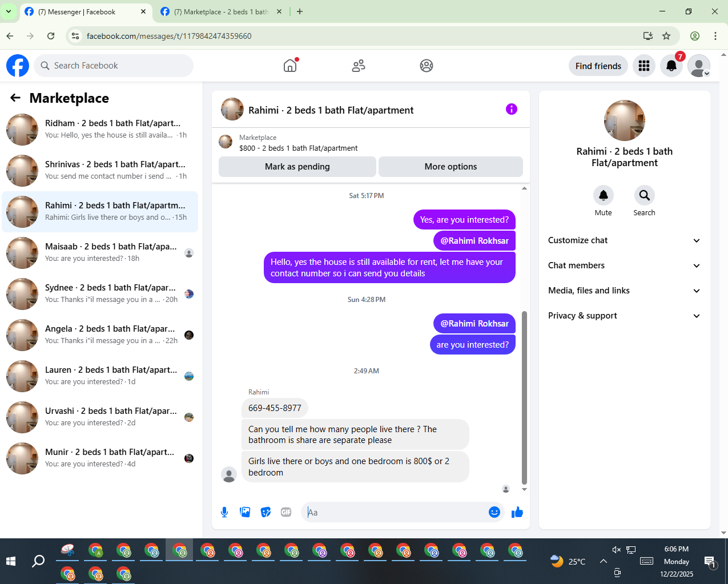Open the Facebook menu grid icon
The width and height of the screenshot is (728, 584).
pos(644,66)
